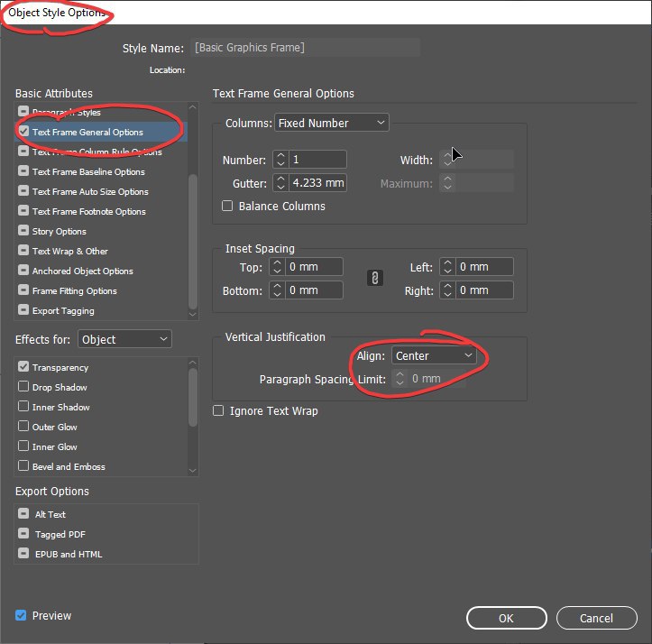
Task: Click the inset Top stepper arrows
Action: coord(277,267)
